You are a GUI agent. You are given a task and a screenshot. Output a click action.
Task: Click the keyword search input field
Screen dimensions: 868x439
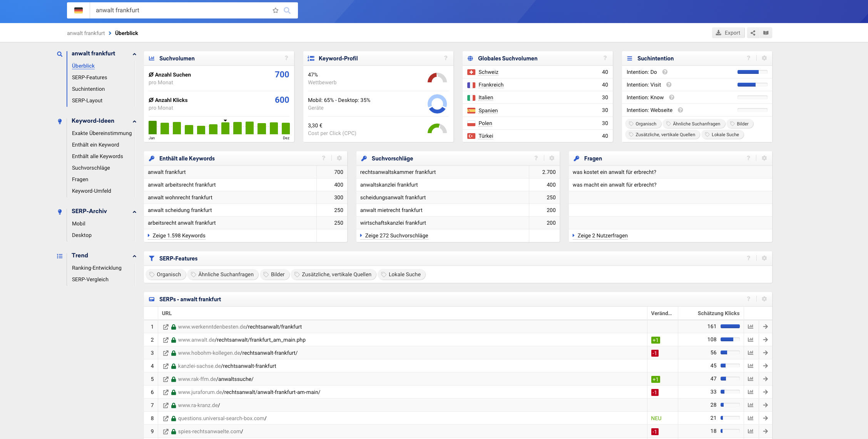coord(181,10)
